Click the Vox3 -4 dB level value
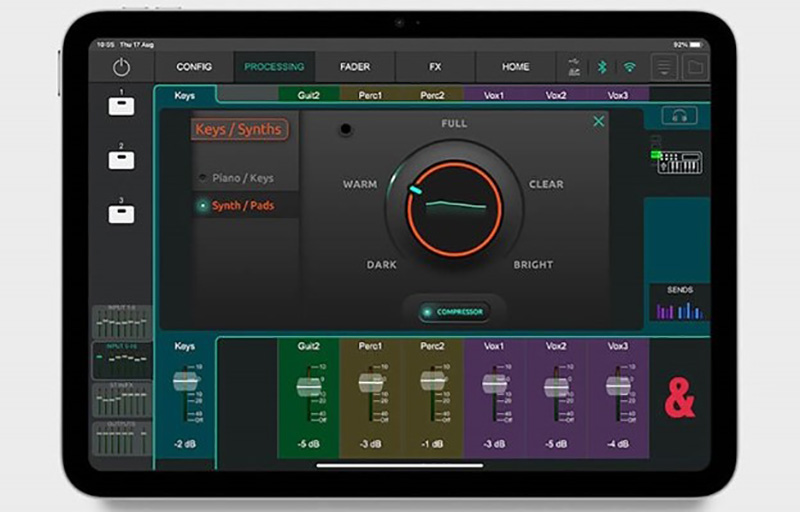Viewport: 800px width, 512px height. tap(618, 444)
